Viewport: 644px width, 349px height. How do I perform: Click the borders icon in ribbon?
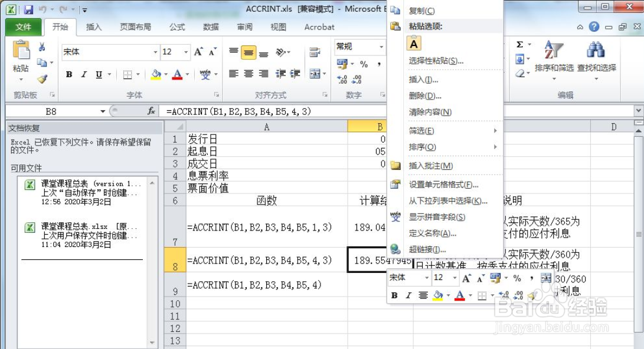[x=128, y=75]
